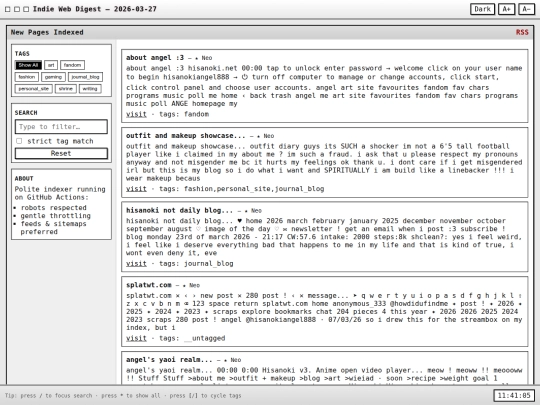Filter pages by the journal_blog tag
This screenshot has height=405, width=540.
pyautogui.click(x=85, y=77)
